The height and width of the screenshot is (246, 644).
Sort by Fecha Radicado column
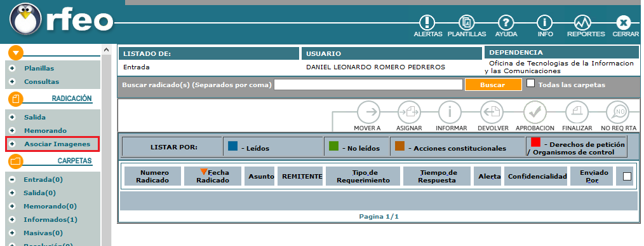click(x=213, y=177)
